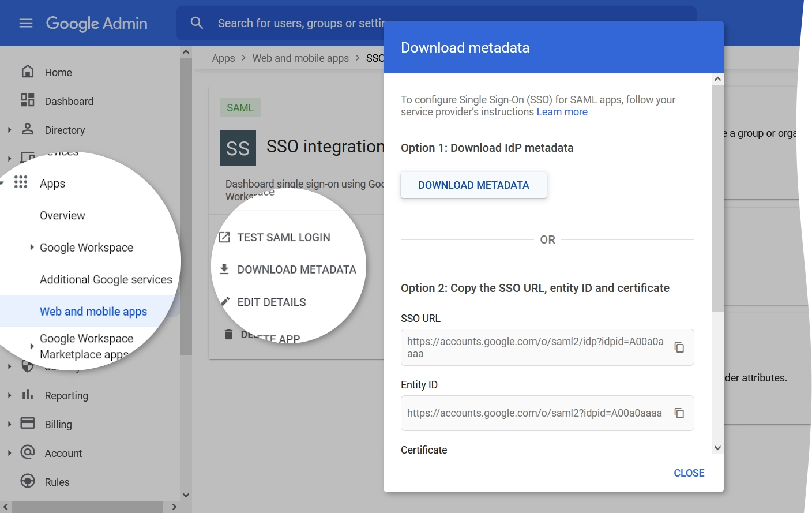The width and height of the screenshot is (812, 513).
Task: Click Apps breadcrumb link
Action: point(223,58)
